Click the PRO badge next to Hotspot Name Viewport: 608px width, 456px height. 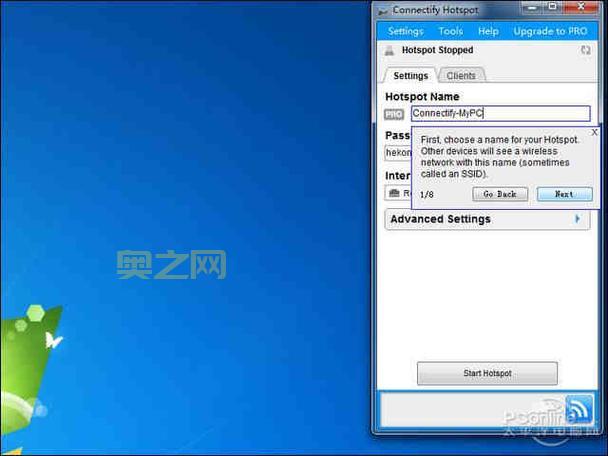click(395, 114)
